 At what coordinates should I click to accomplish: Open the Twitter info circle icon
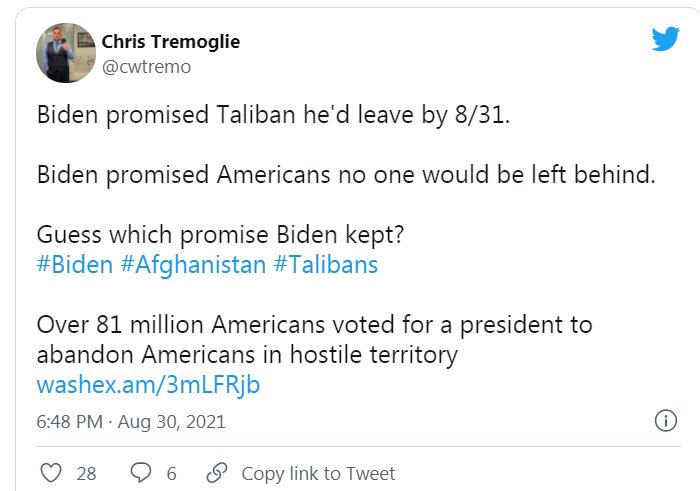(x=665, y=420)
